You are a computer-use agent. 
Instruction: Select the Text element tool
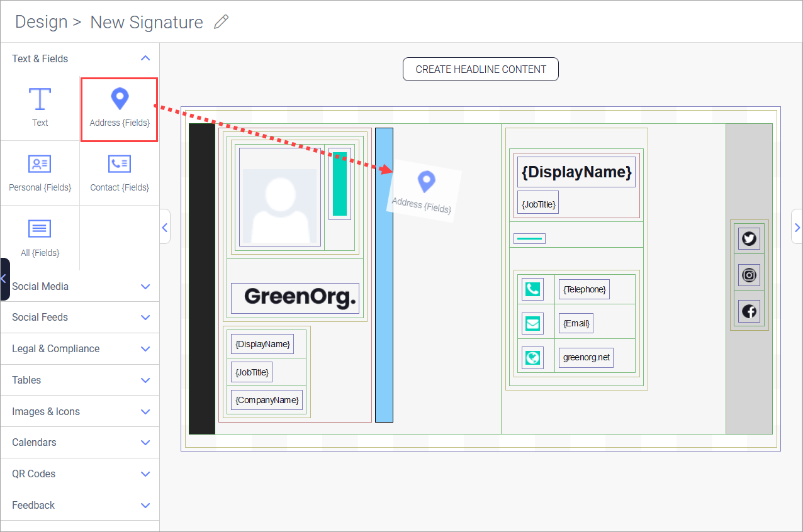pyautogui.click(x=40, y=107)
